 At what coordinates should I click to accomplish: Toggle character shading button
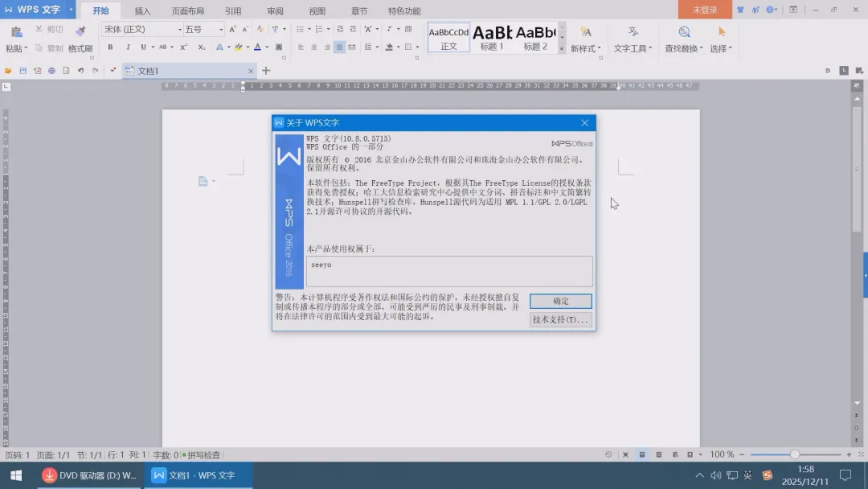click(278, 47)
